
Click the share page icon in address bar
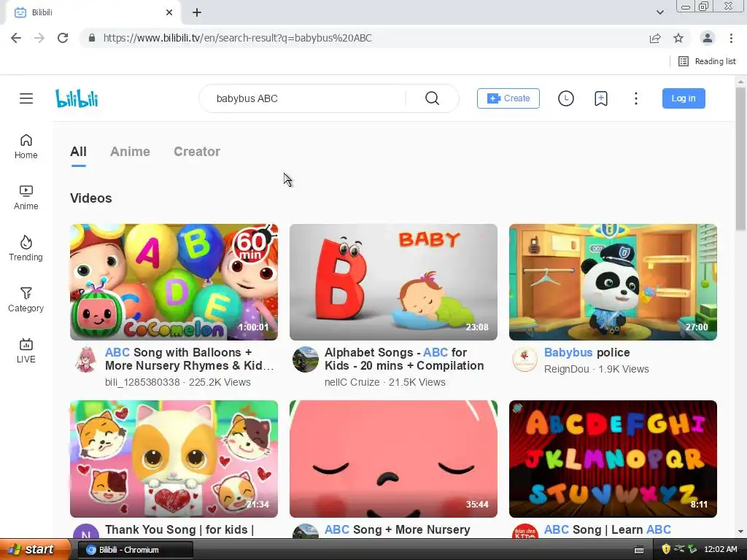(655, 38)
